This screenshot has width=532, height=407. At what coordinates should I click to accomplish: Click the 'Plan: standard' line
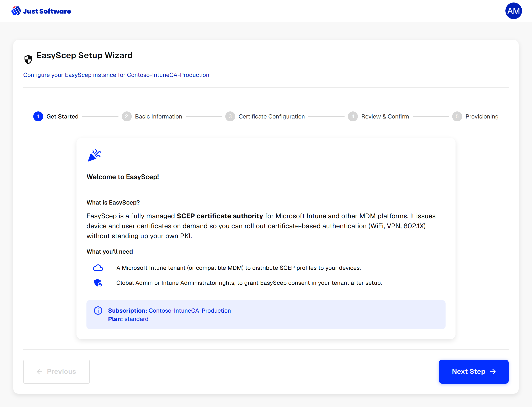(128, 319)
